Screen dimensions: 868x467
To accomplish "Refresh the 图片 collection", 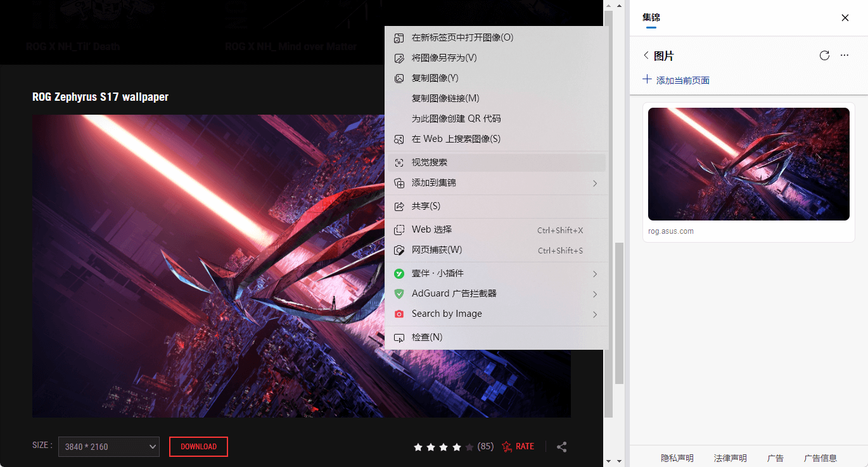I will pyautogui.click(x=824, y=55).
